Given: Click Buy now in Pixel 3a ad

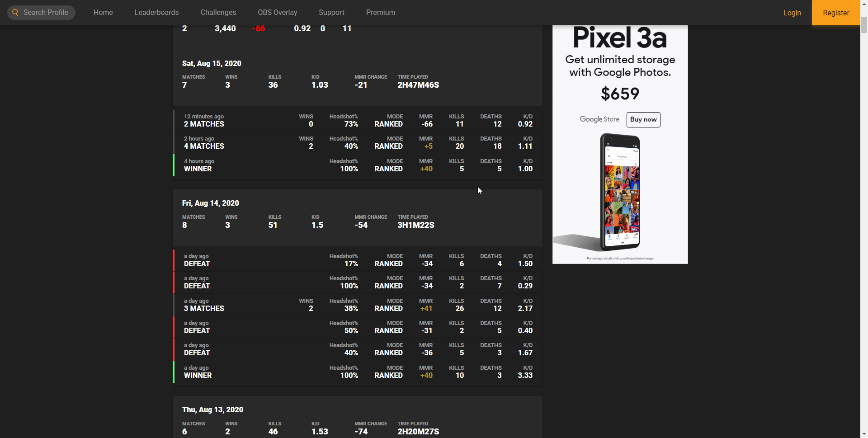Looking at the screenshot, I should pyautogui.click(x=643, y=120).
